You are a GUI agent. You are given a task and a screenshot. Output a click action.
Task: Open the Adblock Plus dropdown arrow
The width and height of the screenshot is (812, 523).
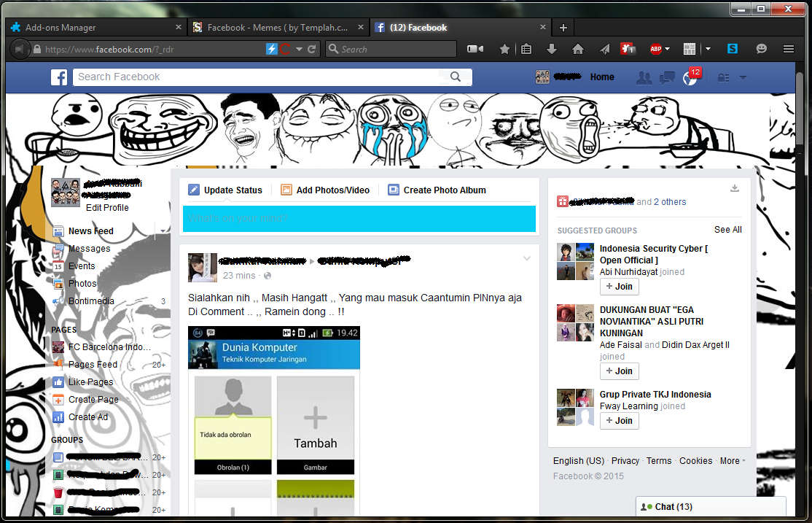(668, 50)
